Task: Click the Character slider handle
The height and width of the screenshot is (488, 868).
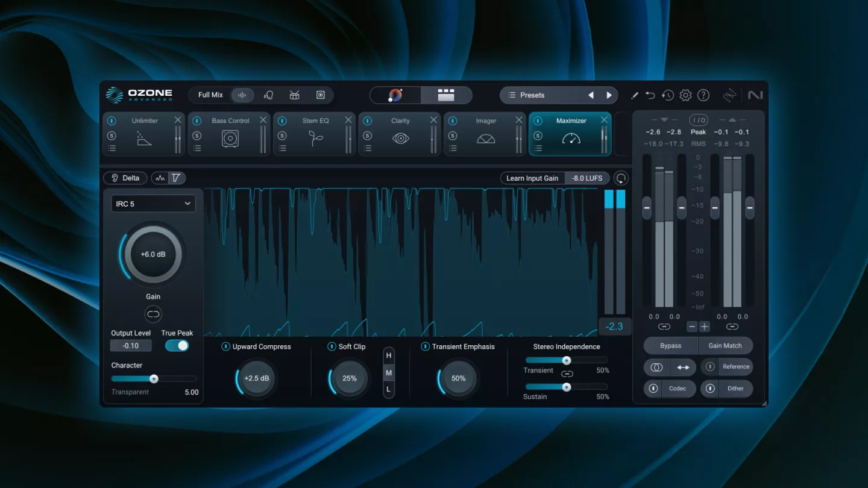Action: (x=154, y=379)
